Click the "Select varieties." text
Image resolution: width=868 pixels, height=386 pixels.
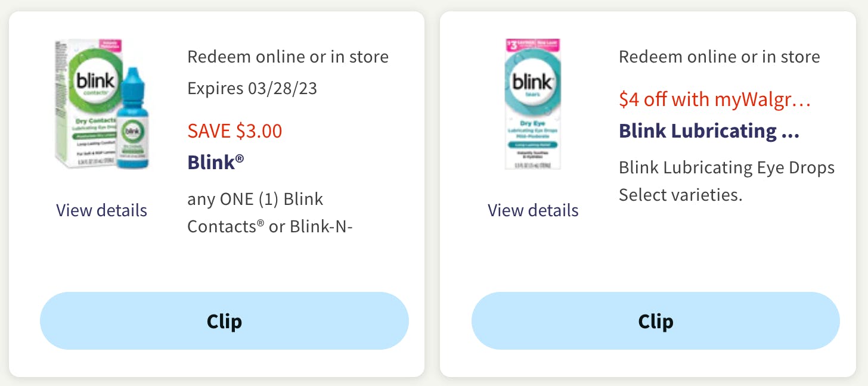coord(680,195)
